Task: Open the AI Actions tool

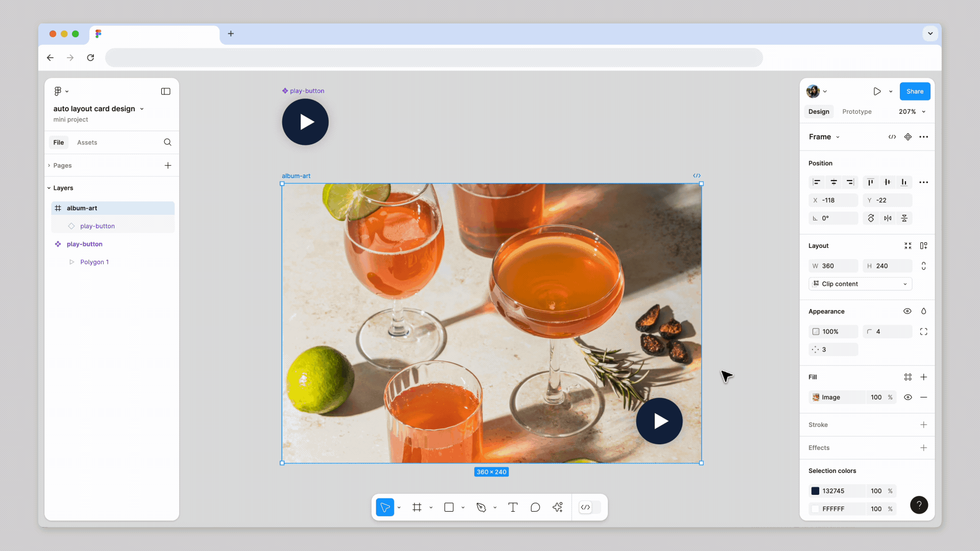Action: [557, 507]
